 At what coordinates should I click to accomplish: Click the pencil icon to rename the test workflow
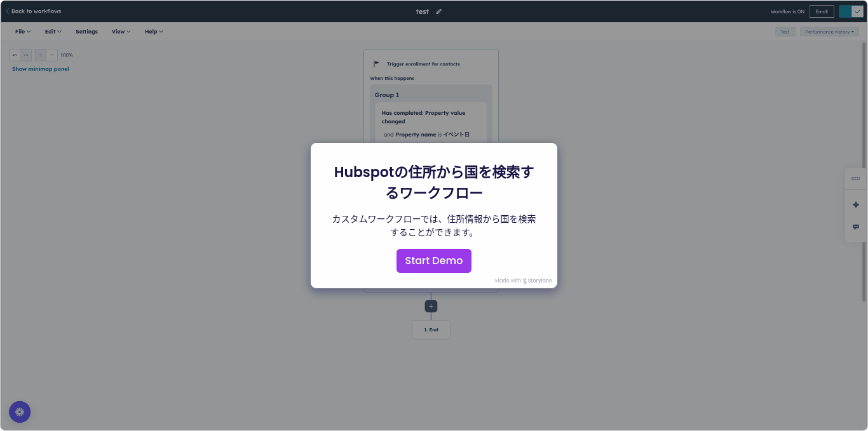tap(438, 11)
